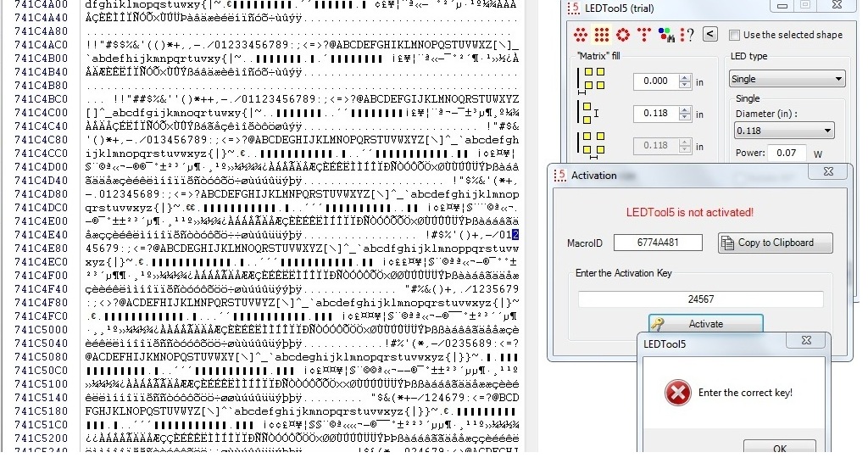Click hex address 741C4F00
The width and height of the screenshot is (868, 458).
[42, 276]
